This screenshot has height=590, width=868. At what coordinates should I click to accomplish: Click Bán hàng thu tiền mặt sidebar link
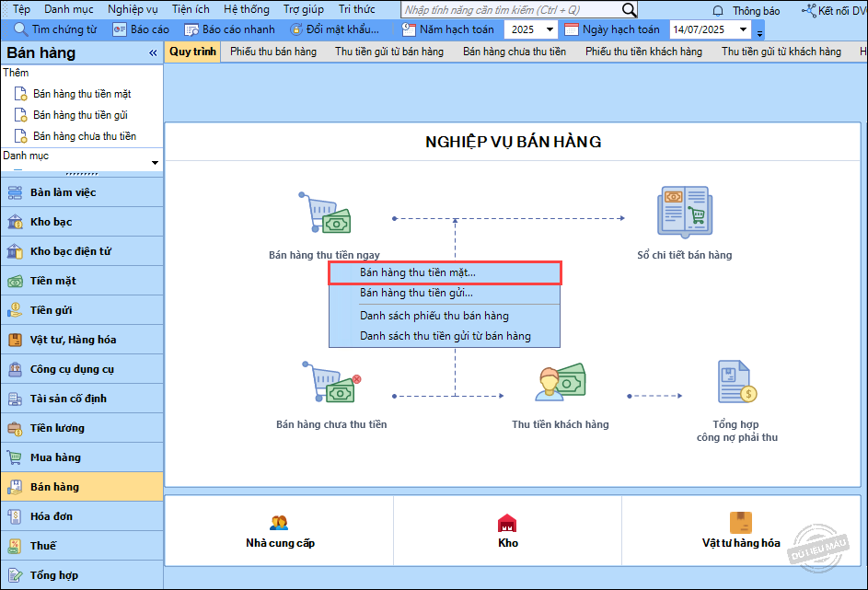point(82,94)
